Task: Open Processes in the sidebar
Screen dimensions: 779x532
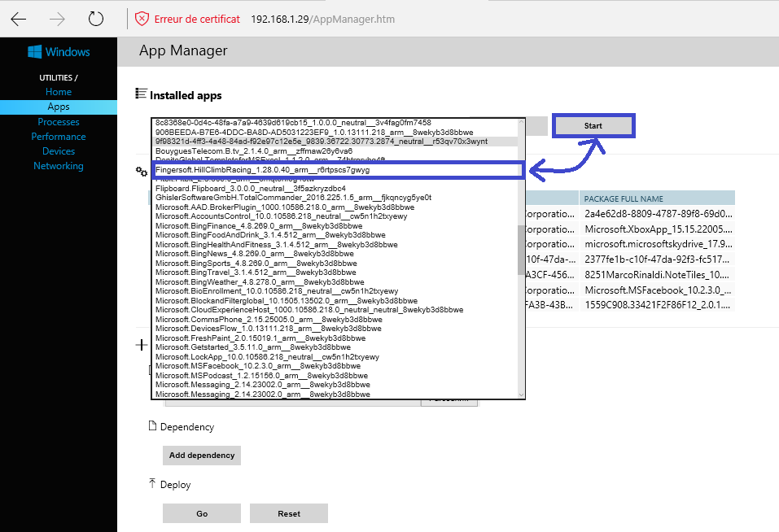Action: (59, 121)
